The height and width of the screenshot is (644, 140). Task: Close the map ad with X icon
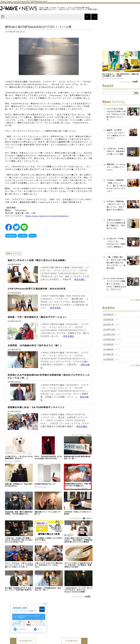46,604
